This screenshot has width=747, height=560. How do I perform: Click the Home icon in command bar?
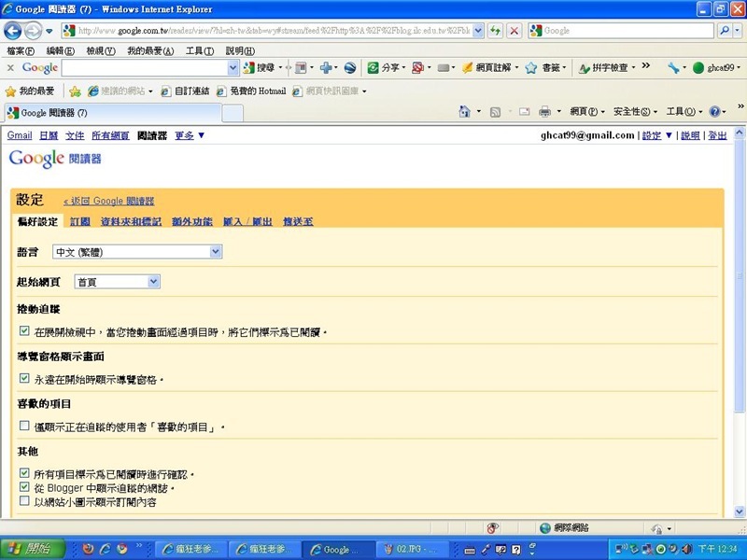point(464,112)
